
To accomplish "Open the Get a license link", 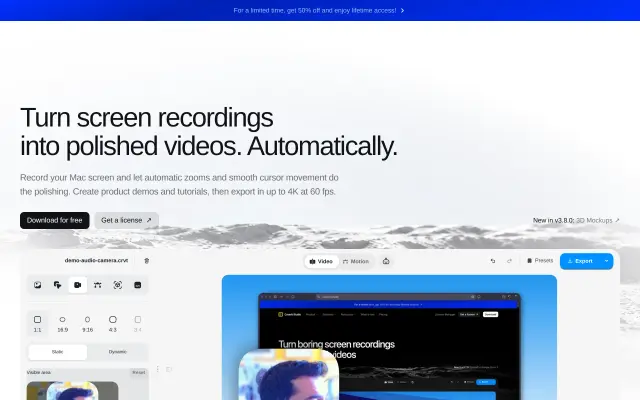I will [x=127, y=220].
